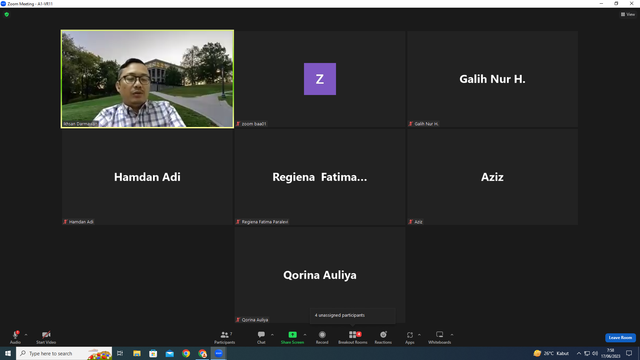Open the taskbar clock and date
The image size is (640, 360).
coord(611,353)
